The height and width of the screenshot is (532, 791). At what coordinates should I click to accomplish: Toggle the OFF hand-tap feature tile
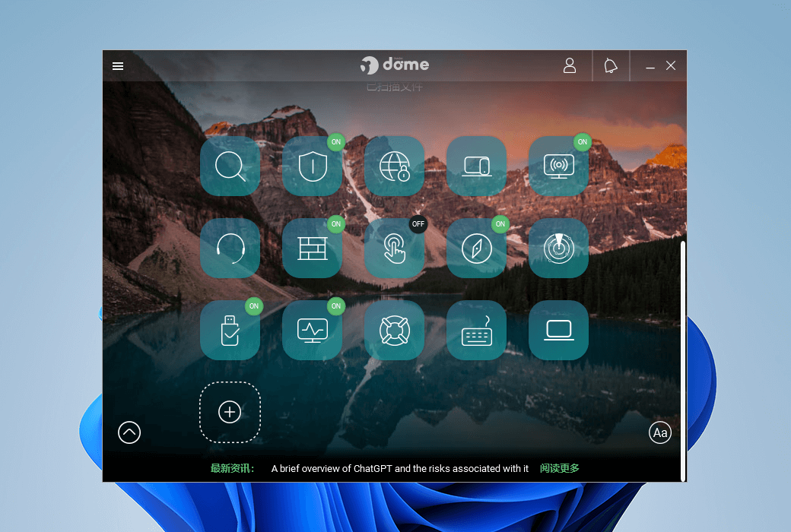(394, 249)
